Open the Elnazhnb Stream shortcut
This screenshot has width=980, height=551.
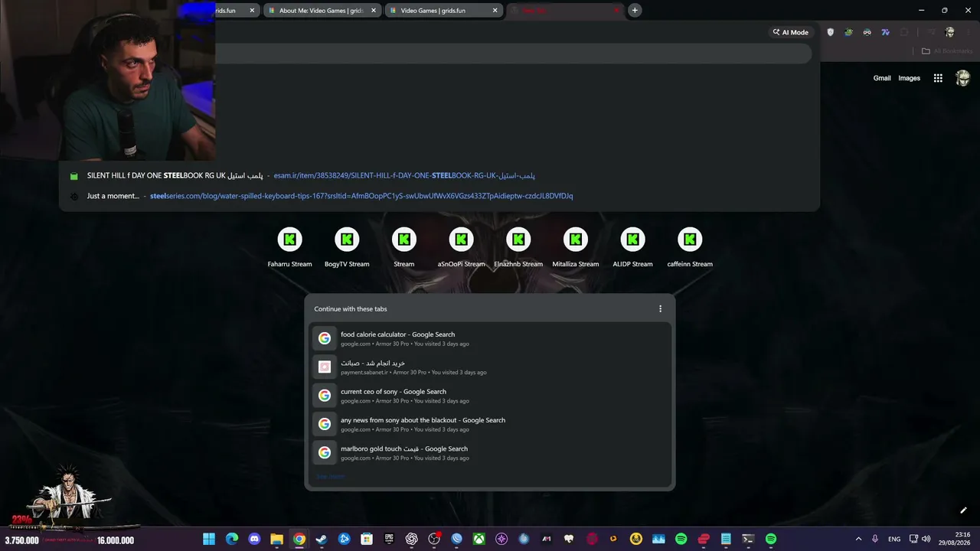click(518, 247)
